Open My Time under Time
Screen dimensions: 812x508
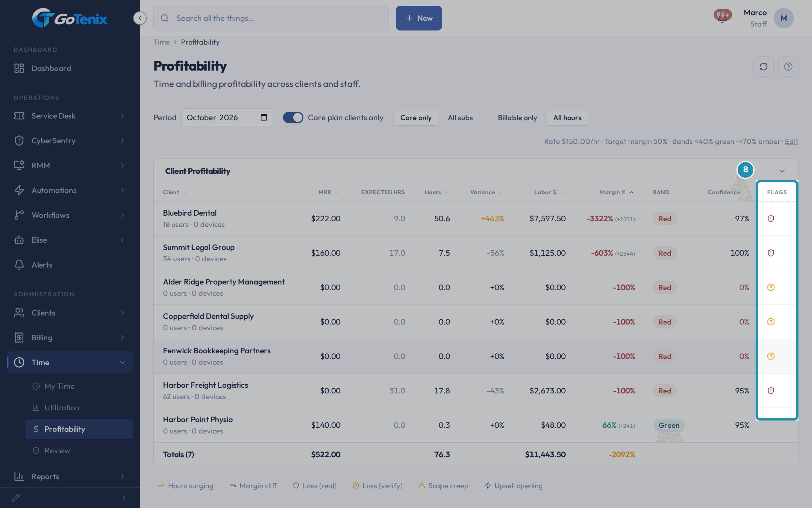(79, 386)
